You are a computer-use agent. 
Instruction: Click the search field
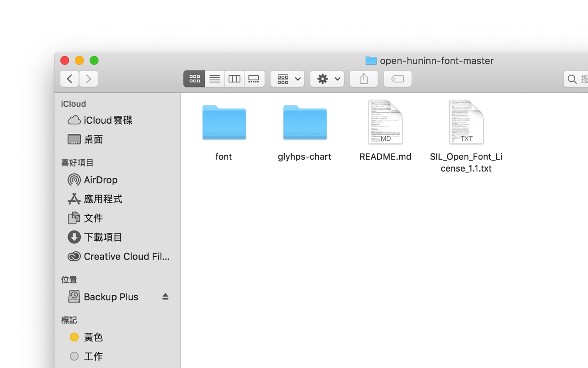[x=579, y=79]
